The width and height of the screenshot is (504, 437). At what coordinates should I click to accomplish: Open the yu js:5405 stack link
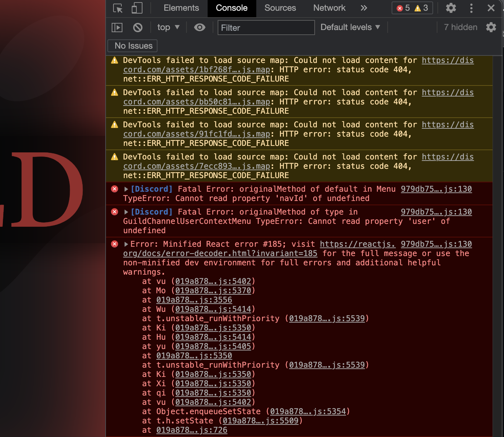(x=213, y=347)
